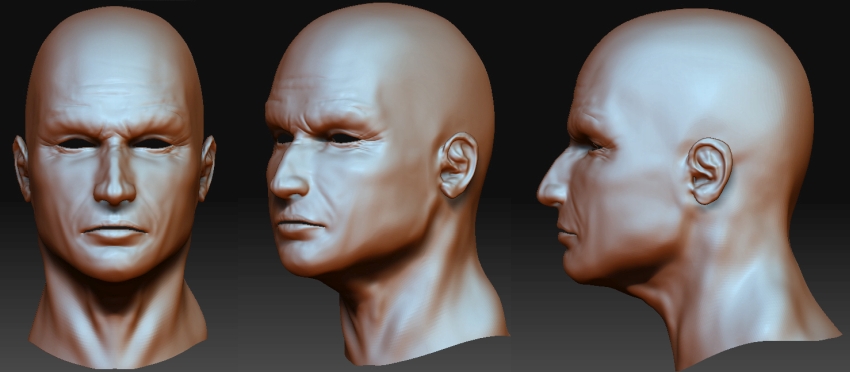
Task: Click the ear on the side profile head
Action: (x=710, y=171)
